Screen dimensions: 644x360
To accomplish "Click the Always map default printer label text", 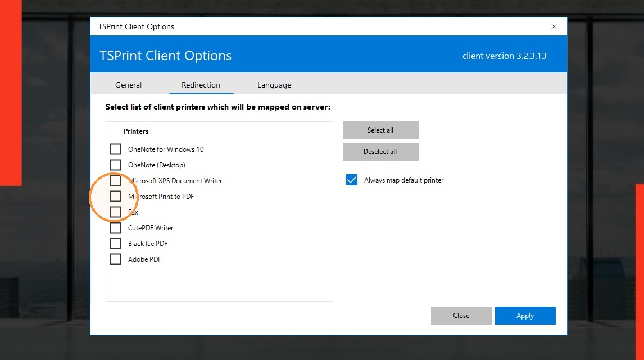I will pyautogui.click(x=403, y=180).
